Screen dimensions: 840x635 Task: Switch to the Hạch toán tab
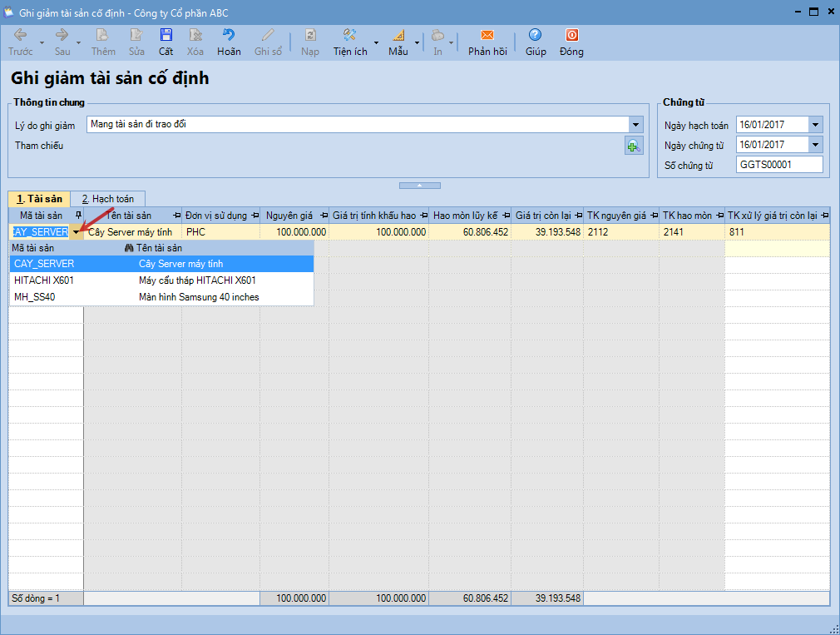(x=107, y=199)
